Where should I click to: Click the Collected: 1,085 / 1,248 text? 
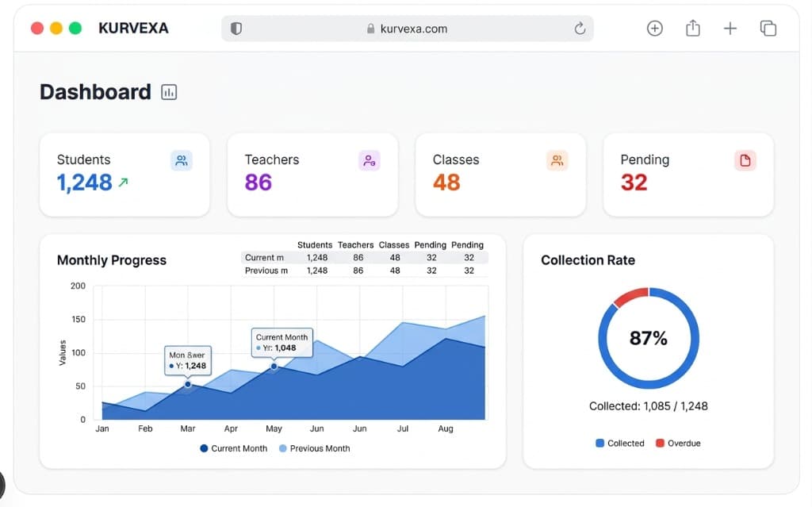tap(649, 406)
